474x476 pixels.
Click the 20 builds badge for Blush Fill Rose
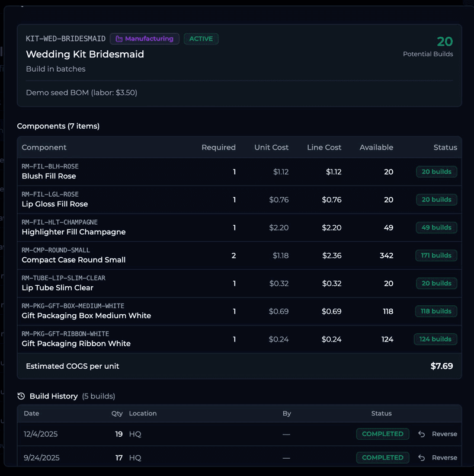[437, 171]
